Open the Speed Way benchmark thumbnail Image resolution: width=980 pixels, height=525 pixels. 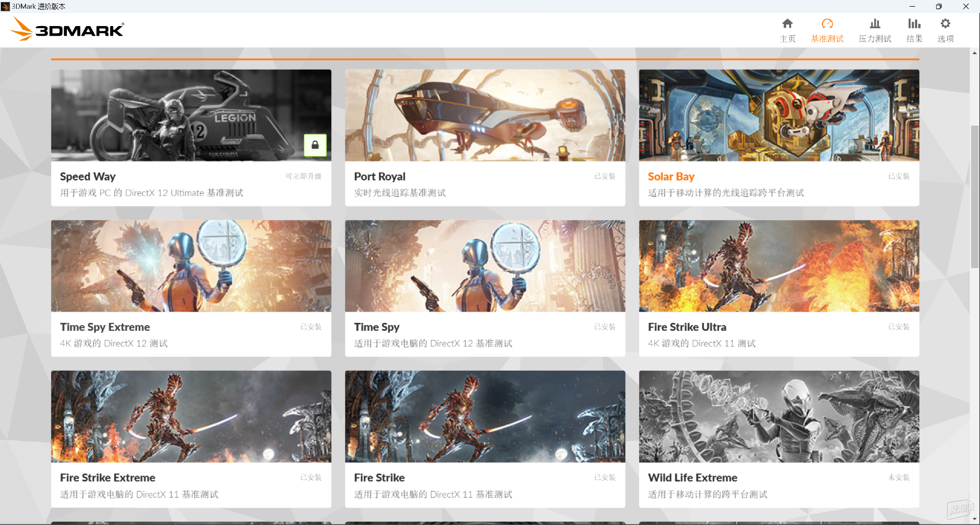(x=191, y=115)
